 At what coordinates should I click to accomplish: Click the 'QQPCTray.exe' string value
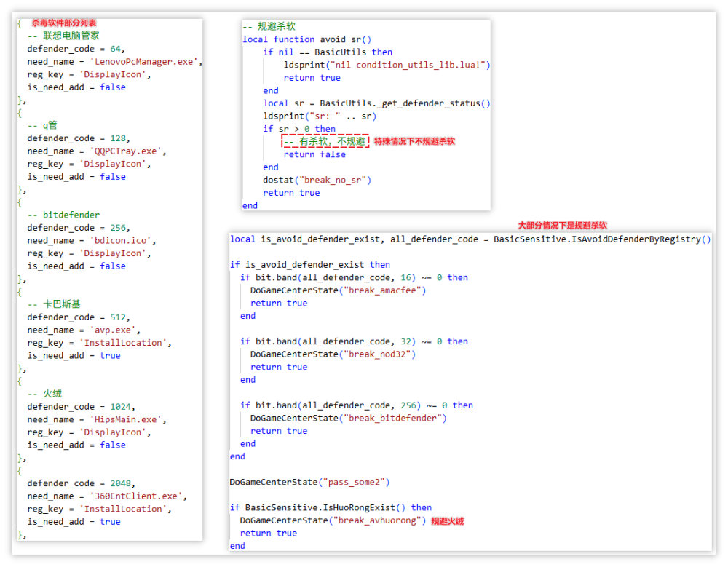129,151
